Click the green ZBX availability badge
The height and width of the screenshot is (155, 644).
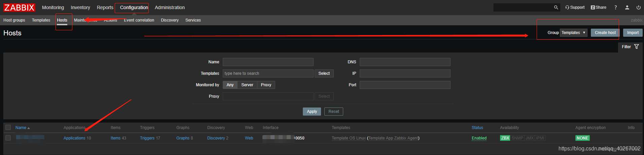point(505,138)
